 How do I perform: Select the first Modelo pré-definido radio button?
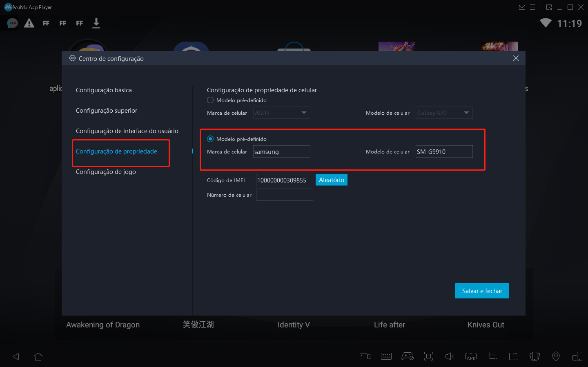tap(210, 100)
